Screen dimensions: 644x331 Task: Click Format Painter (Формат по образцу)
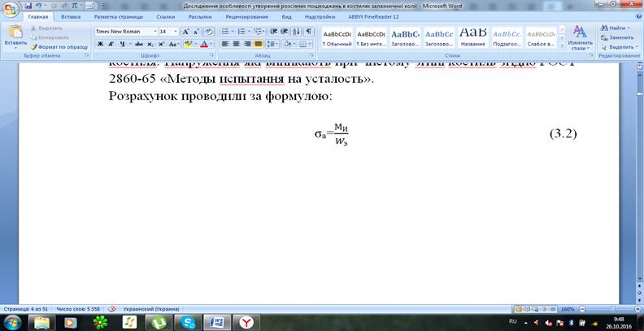tap(59, 47)
